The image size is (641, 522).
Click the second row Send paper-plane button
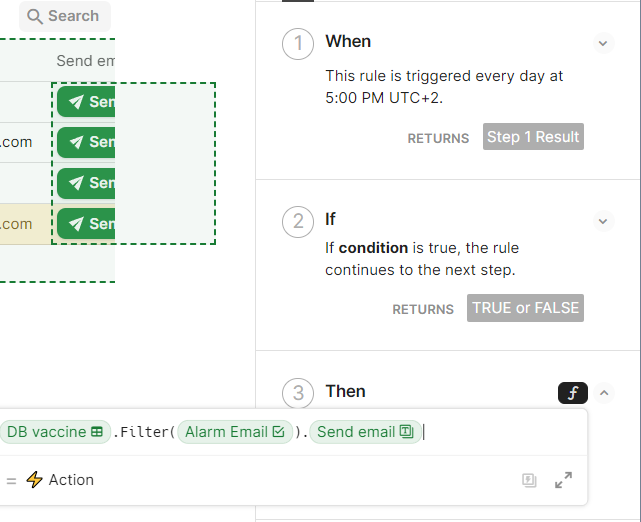point(86,142)
